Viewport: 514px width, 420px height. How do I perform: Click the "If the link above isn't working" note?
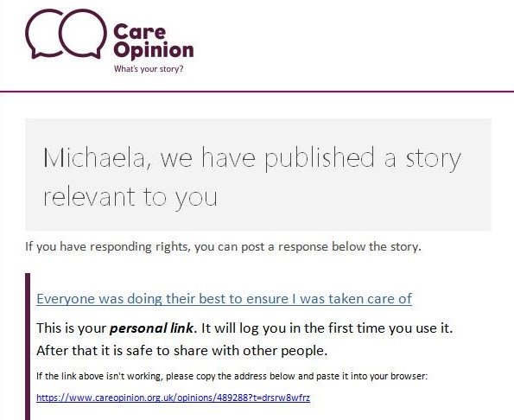point(232,376)
